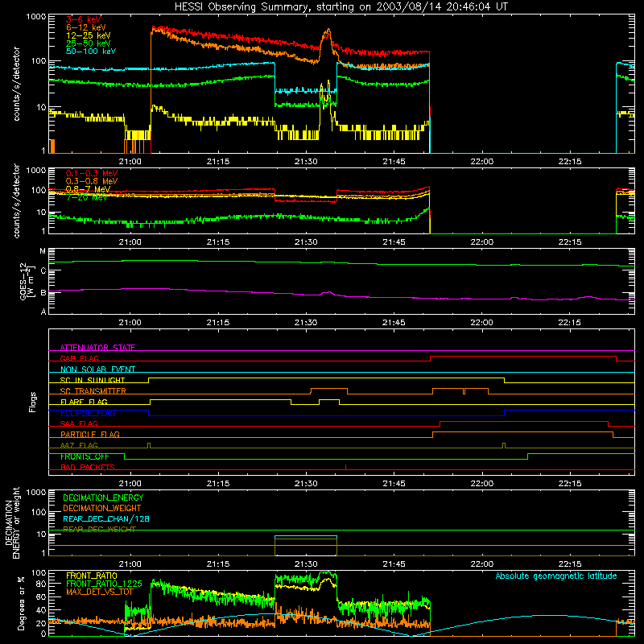Screen dimensions: 644x644
Task: Click the 21:15 tick label under GOES plot
Action: tap(218, 323)
